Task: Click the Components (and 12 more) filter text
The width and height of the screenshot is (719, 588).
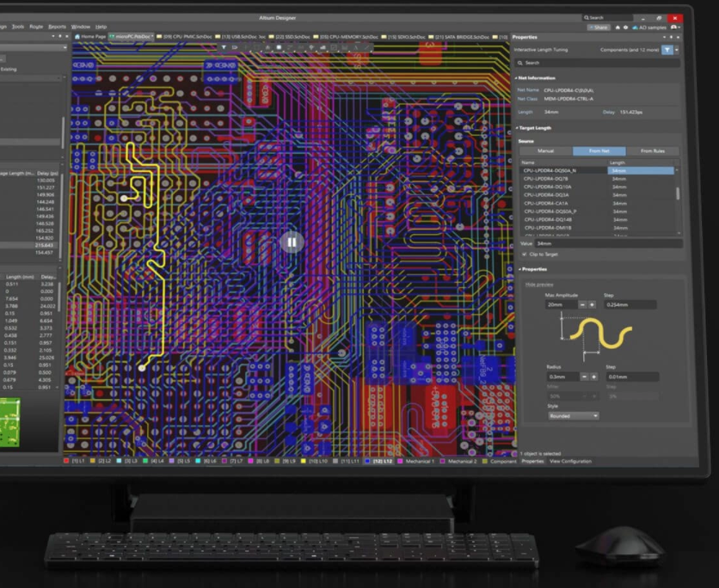Action: click(630, 50)
